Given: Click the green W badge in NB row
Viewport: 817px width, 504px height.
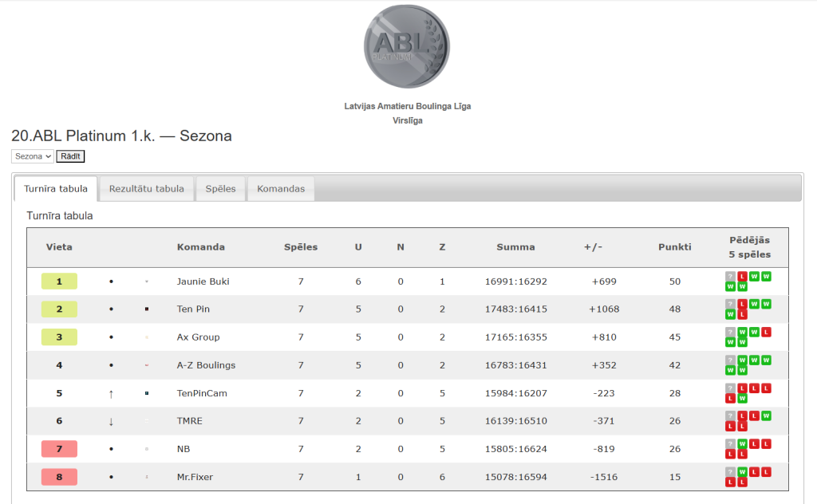Looking at the screenshot, I should (x=742, y=443).
